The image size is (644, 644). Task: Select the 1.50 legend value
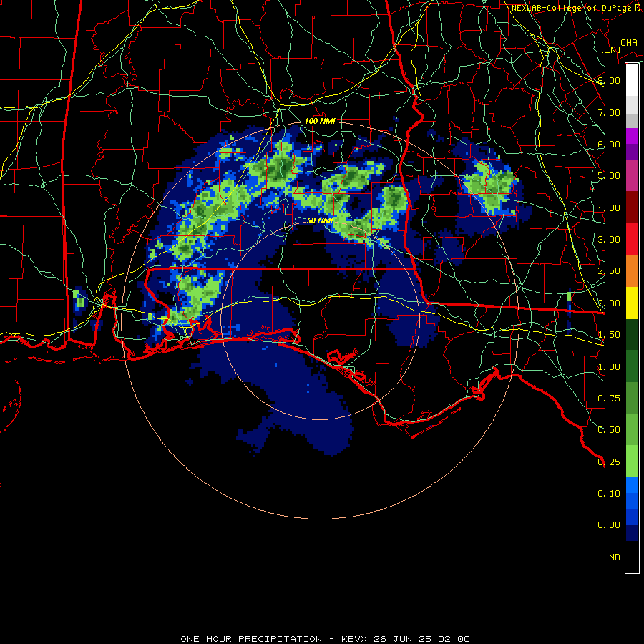[609, 335]
